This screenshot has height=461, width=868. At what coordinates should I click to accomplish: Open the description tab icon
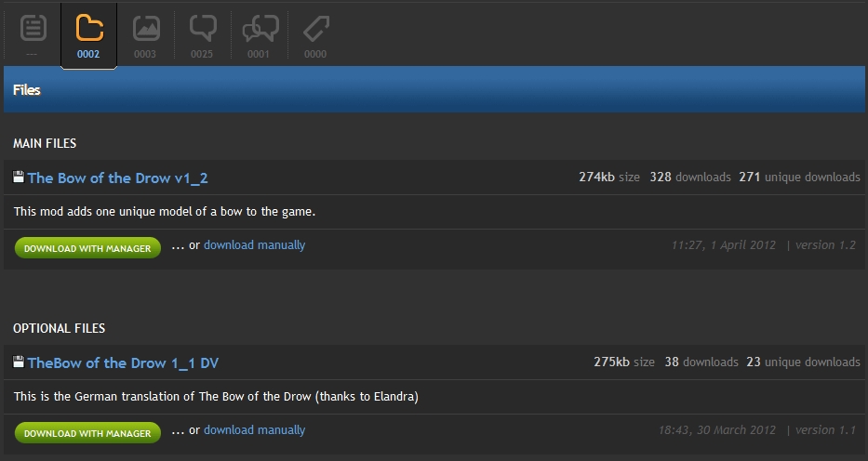[33, 28]
